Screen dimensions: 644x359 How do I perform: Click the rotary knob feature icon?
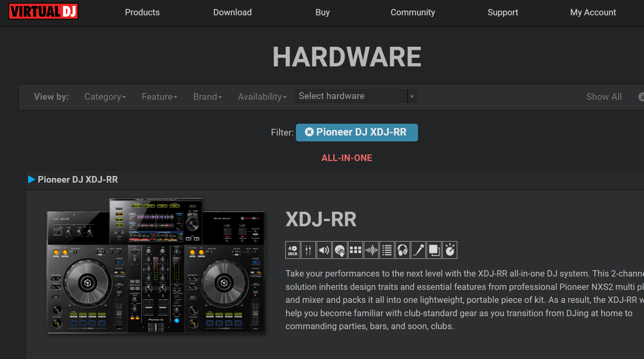pyautogui.click(x=450, y=250)
